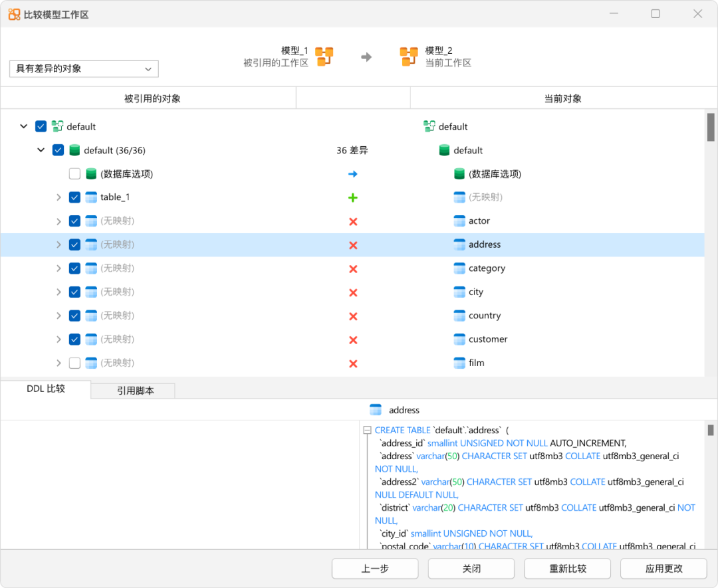Image resolution: width=718 pixels, height=588 pixels.
Task: Uncheck the default (36/36) database checkbox
Action: point(58,150)
